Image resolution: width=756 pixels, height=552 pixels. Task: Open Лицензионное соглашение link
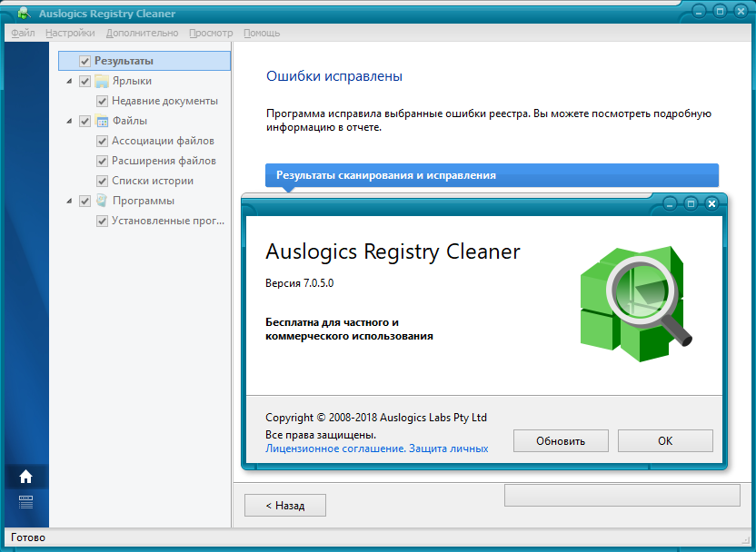click(x=336, y=448)
